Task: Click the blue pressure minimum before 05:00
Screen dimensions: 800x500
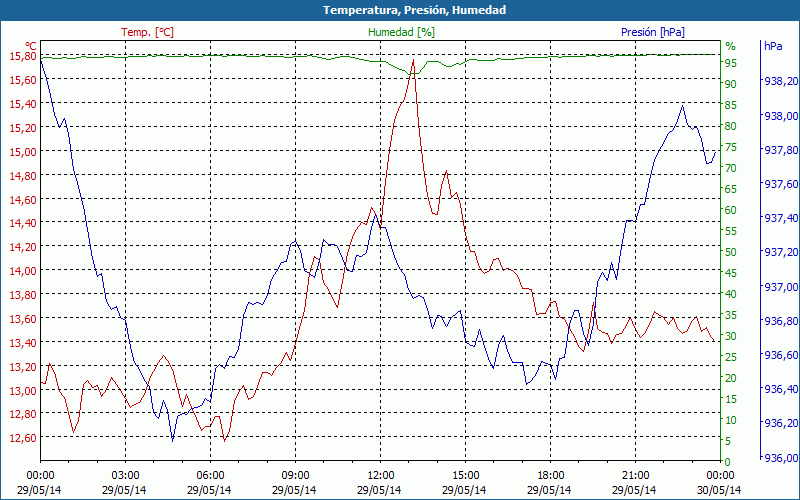Action: [172, 440]
